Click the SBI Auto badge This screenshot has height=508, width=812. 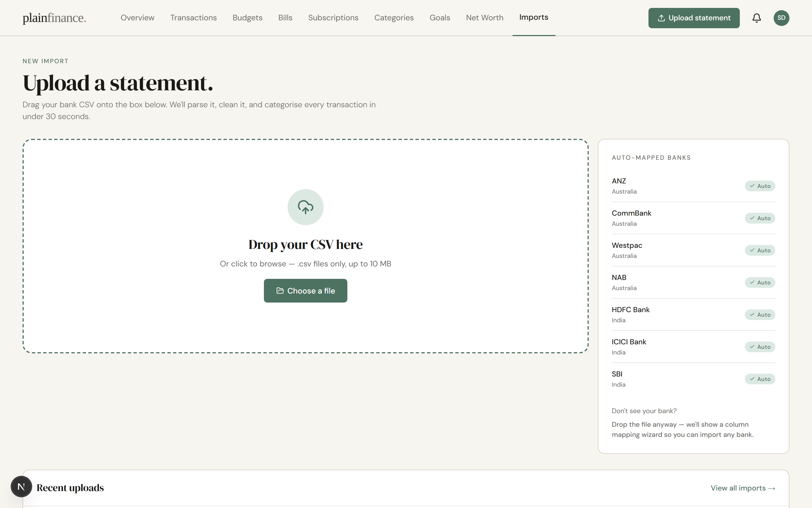coord(760,379)
